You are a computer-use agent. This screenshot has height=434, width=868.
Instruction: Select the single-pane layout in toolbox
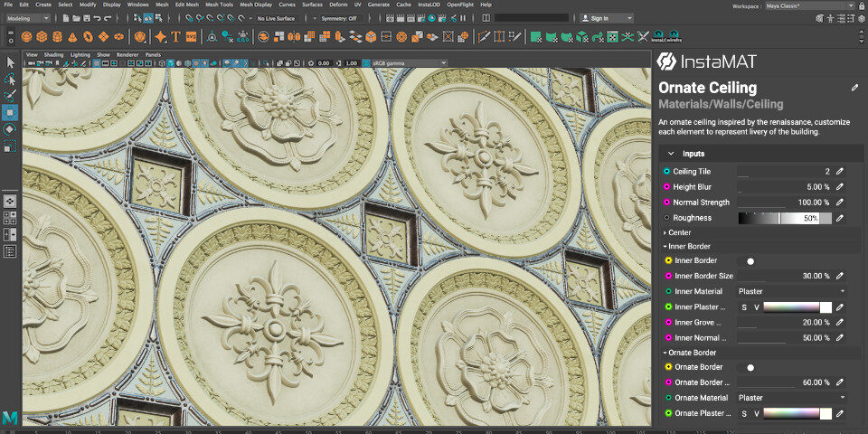(10, 201)
